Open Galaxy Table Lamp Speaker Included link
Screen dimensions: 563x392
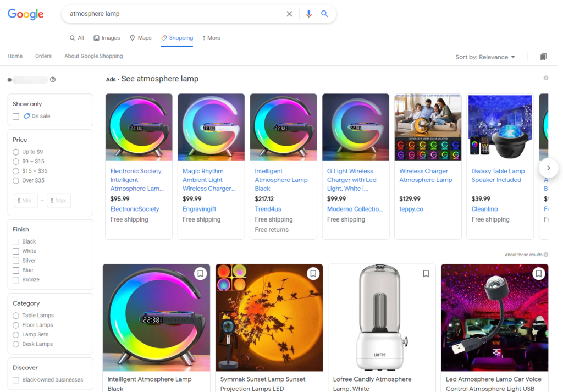498,175
